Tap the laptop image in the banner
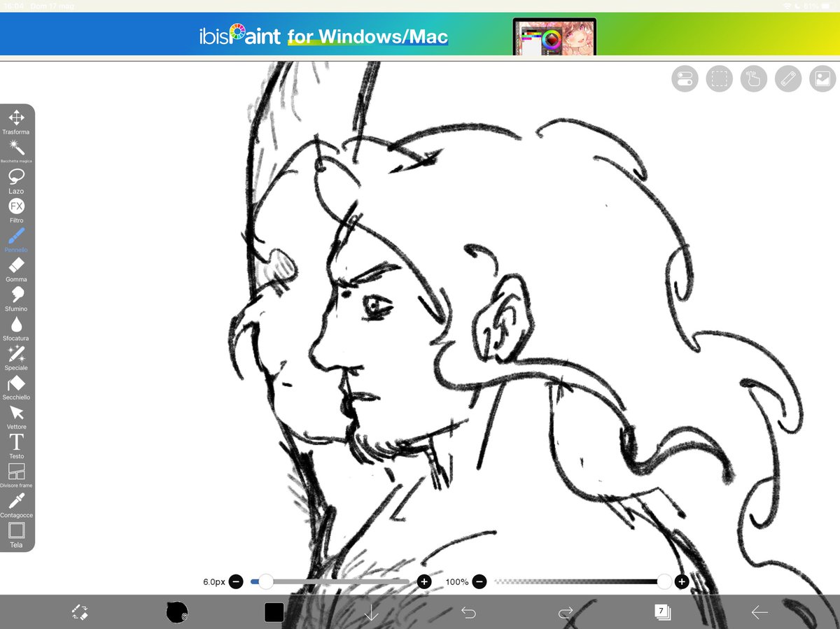840x629 pixels. click(x=554, y=36)
